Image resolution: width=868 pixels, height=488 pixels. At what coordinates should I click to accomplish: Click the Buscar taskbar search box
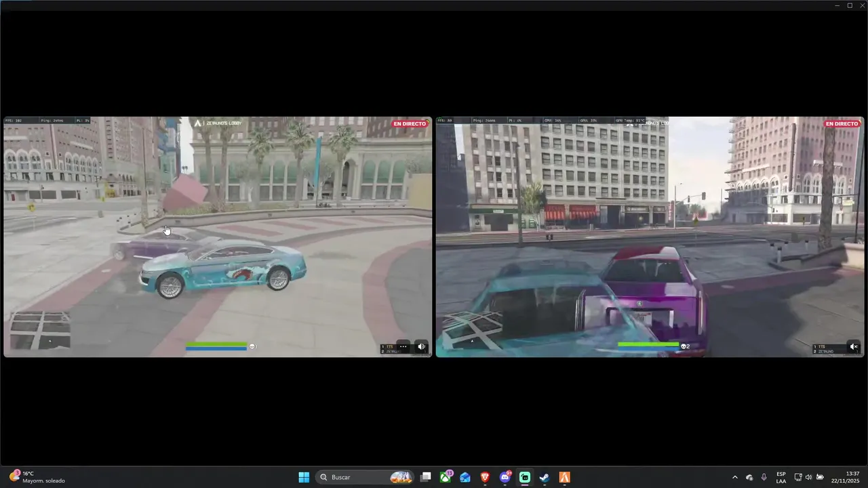tap(366, 477)
